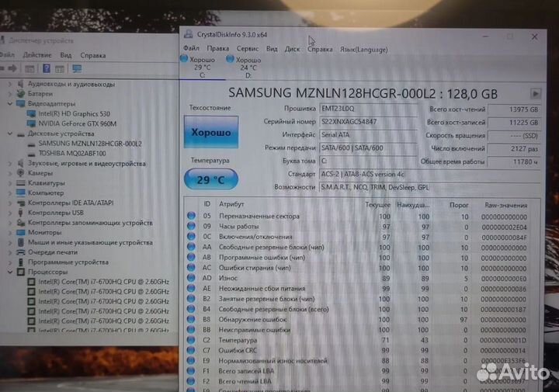Screen dimensions: 559x392
Task: Click the Атрибут column header
Action: point(231,204)
